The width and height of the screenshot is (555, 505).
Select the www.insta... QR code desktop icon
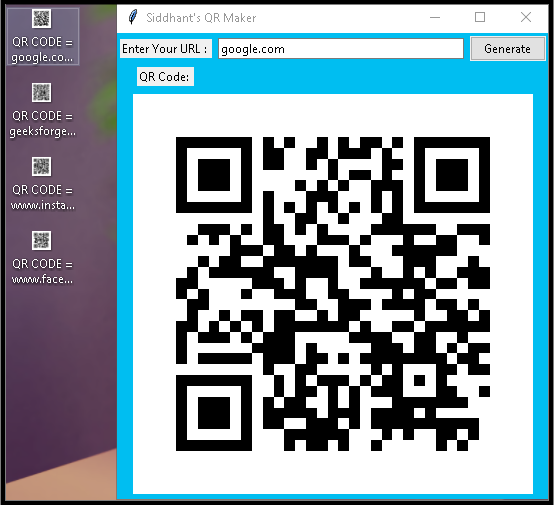click(42, 184)
